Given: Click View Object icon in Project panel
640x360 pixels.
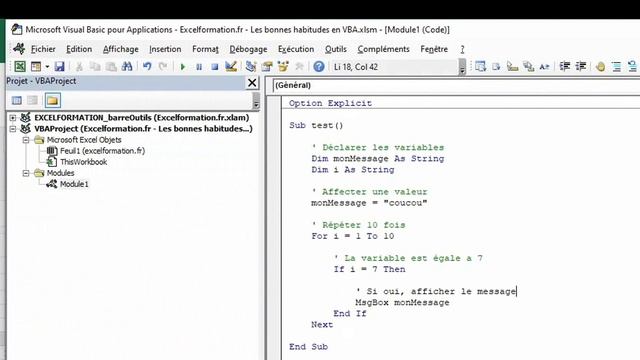Looking at the screenshot, I should (33, 100).
